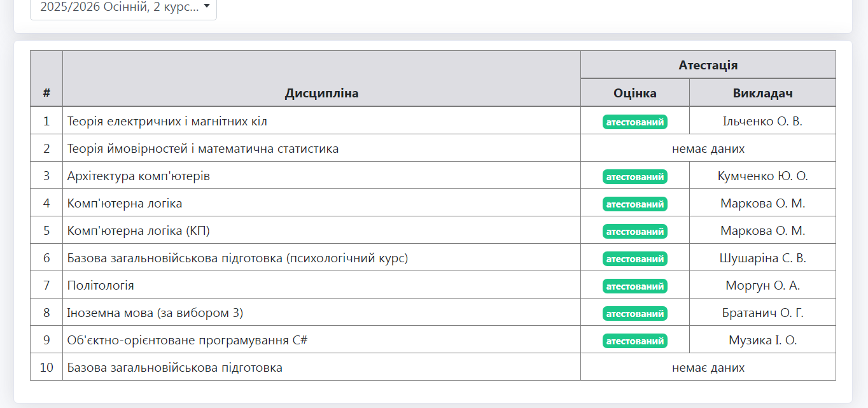Click the атестований badge for Об'єктно-орієнтоване програмування C#
This screenshot has height=408, width=868.
[x=634, y=341]
